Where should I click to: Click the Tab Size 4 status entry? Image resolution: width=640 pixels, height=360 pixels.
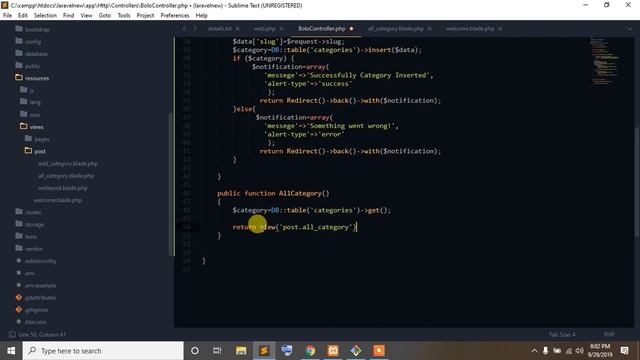coord(562,334)
